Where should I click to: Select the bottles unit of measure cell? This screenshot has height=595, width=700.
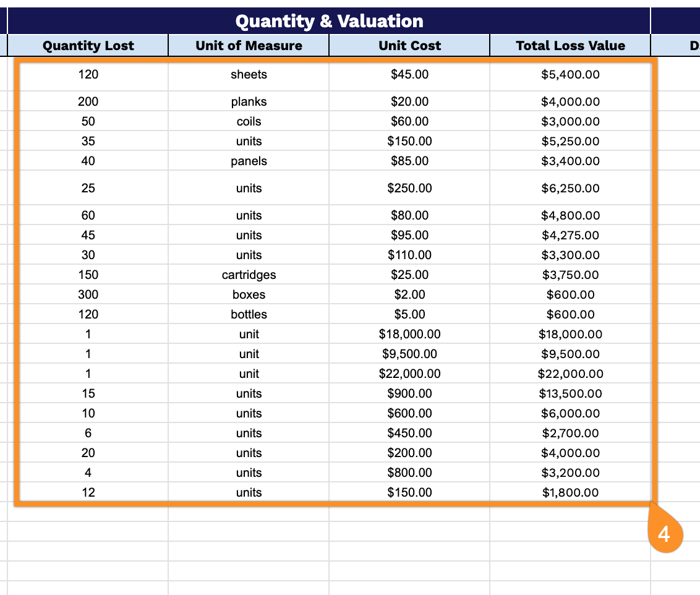[248, 314]
